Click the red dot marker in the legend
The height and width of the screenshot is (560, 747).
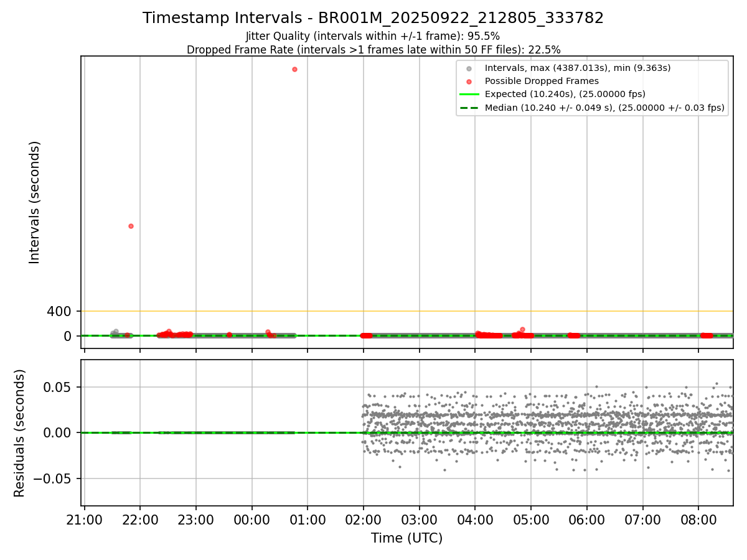(469, 82)
